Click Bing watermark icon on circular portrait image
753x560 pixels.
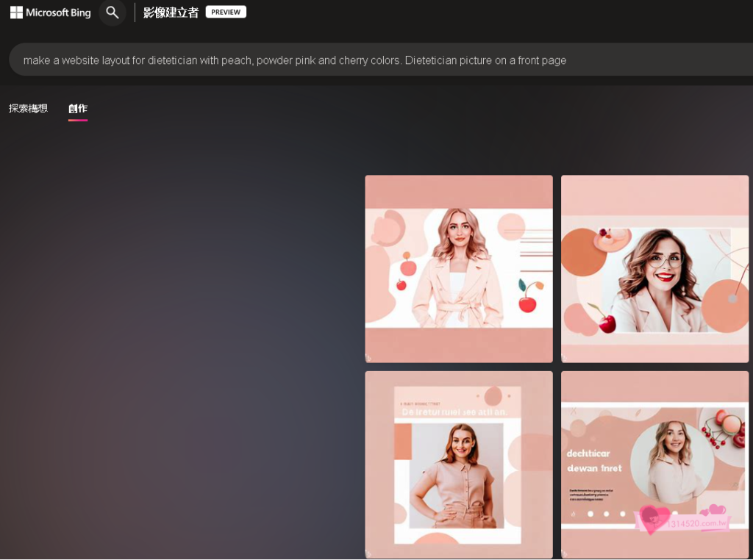pos(565,553)
